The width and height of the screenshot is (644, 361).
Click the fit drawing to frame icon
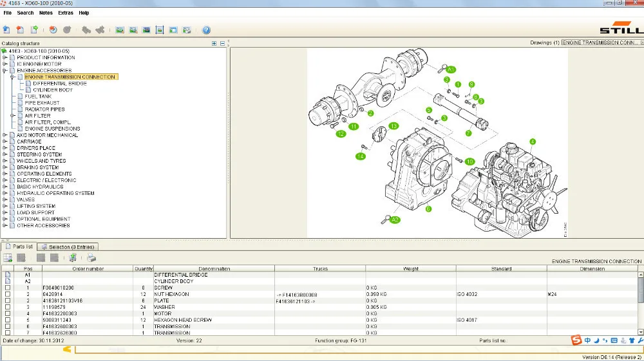pos(160,30)
